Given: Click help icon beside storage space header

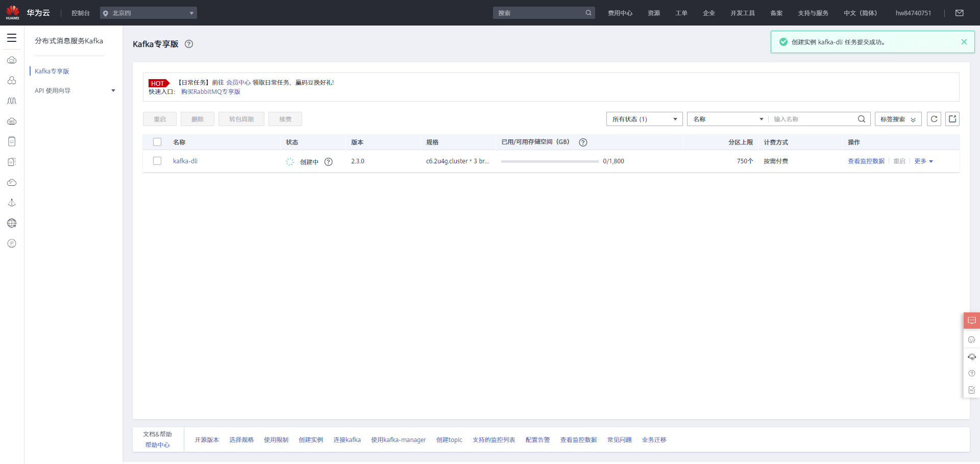Looking at the screenshot, I should tap(583, 142).
